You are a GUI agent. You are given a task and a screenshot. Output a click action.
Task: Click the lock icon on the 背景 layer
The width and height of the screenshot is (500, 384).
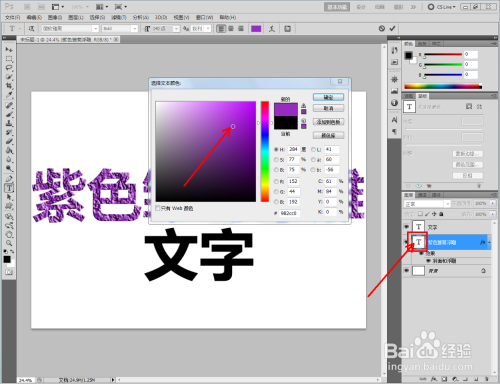[483, 271]
